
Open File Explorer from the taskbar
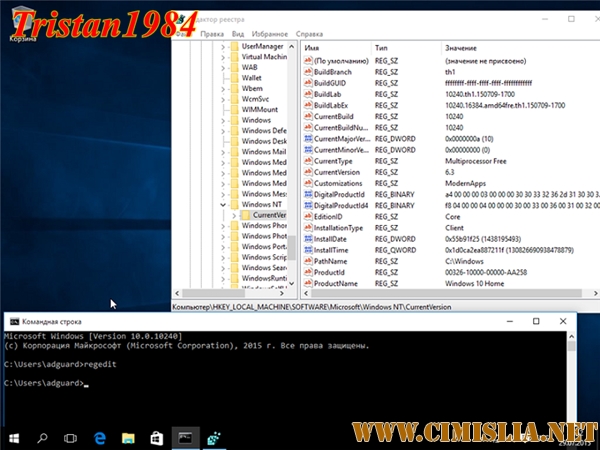tap(128, 437)
